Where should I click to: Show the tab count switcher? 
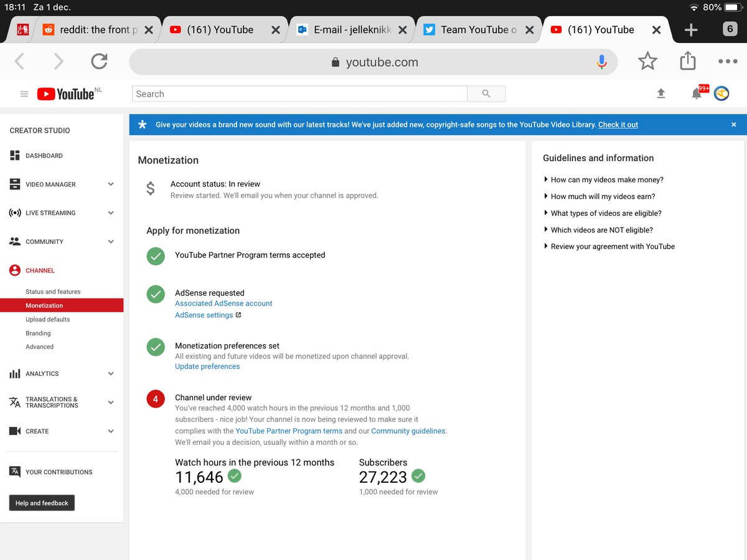(730, 29)
